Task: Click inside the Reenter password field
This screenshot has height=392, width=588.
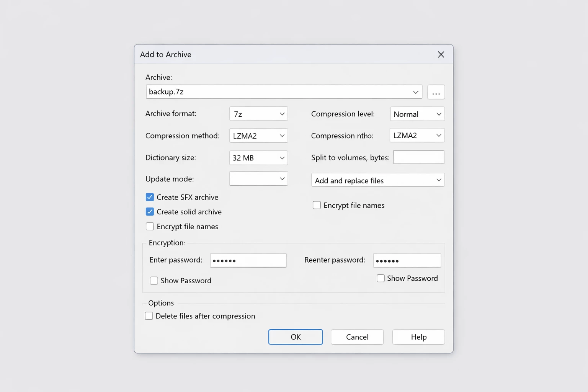Action: click(x=407, y=260)
